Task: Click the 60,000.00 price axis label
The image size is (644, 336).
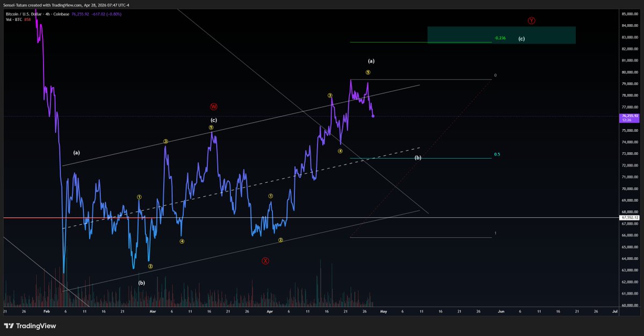Action: click(x=629, y=305)
